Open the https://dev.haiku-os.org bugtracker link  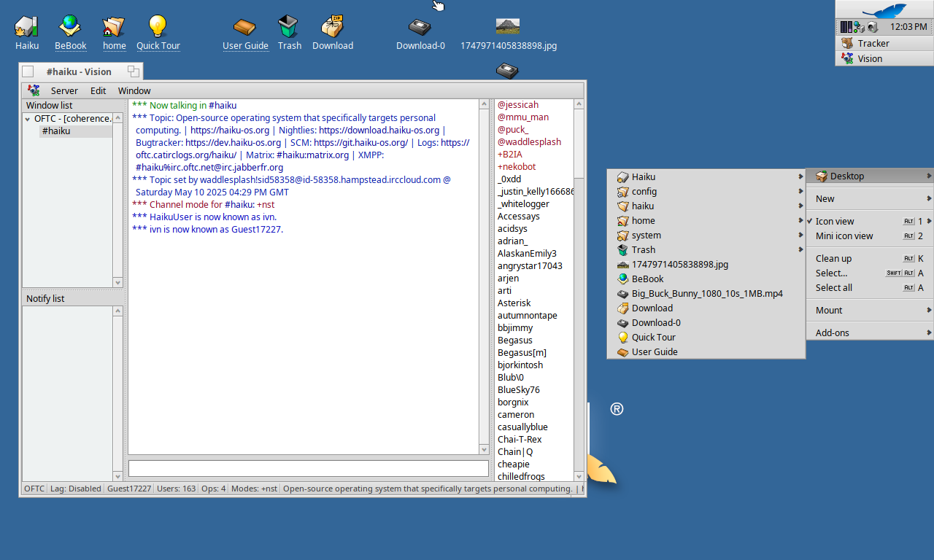233,142
